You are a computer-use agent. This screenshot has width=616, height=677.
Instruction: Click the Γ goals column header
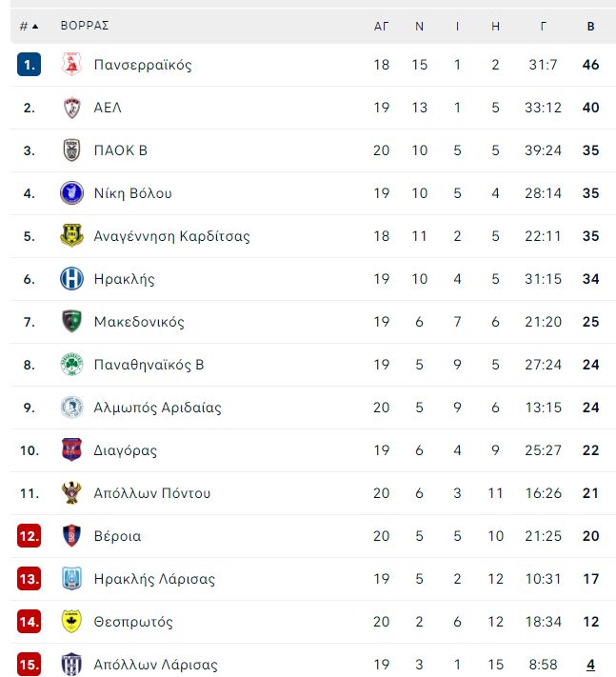[543, 27]
